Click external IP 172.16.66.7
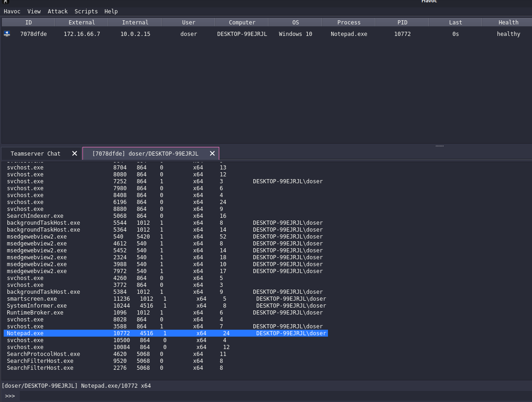 point(82,34)
